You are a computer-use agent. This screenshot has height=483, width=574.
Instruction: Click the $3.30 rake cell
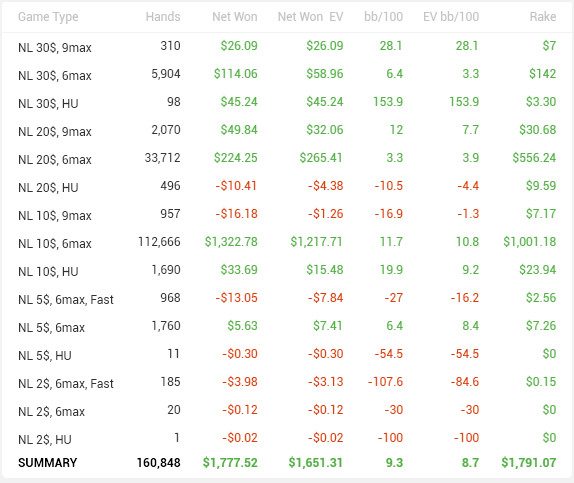click(541, 102)
